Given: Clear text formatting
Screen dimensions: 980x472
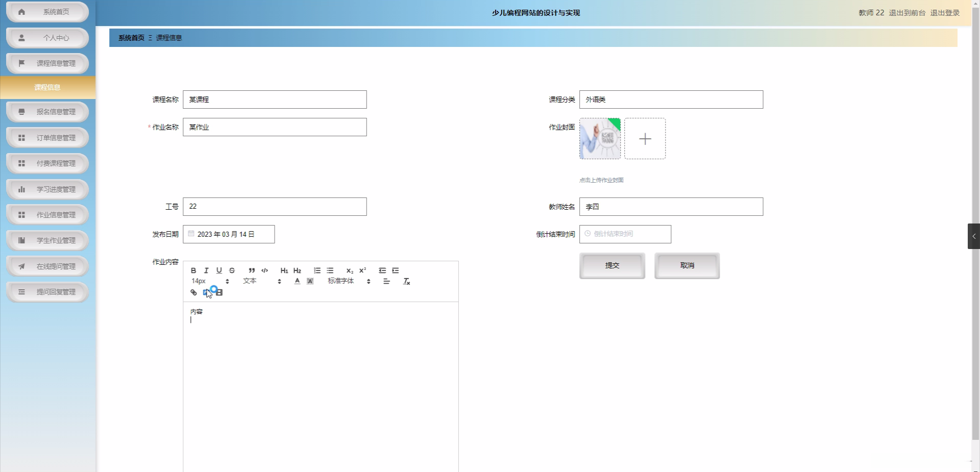Looking at the screenshot, I should point(407,281).
